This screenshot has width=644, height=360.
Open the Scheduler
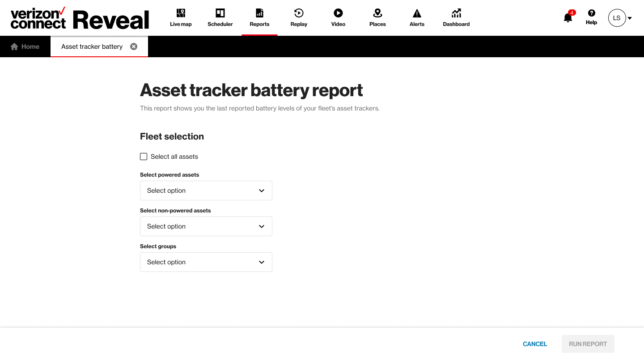coord(220,17)
